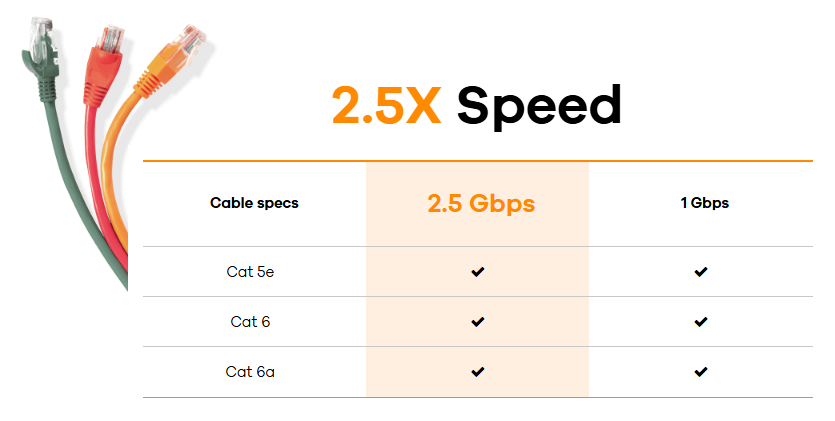835x421 pixels.
Task: Click the Cat 6a 2.5 Gbps checkmark
Action: tap(478, 372)
